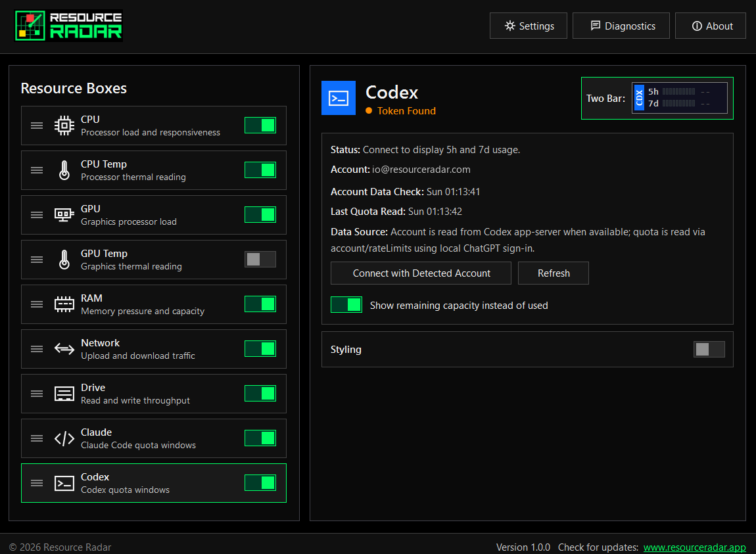The height and width of the screenshot is (554, 756).
Task: Grab the Drive row drag handle
Action: pos(37,394)
